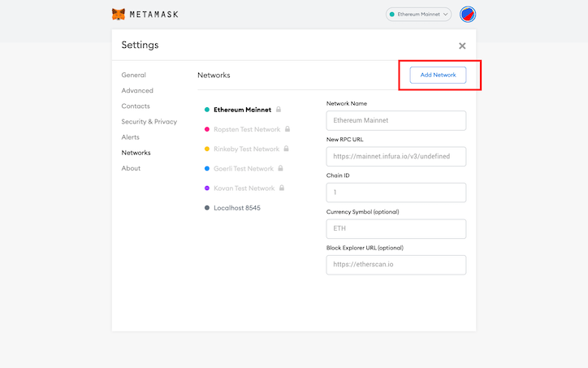Open Security & Privacy settings
Screen dimensions: 588x368
[x=149, y=122]
